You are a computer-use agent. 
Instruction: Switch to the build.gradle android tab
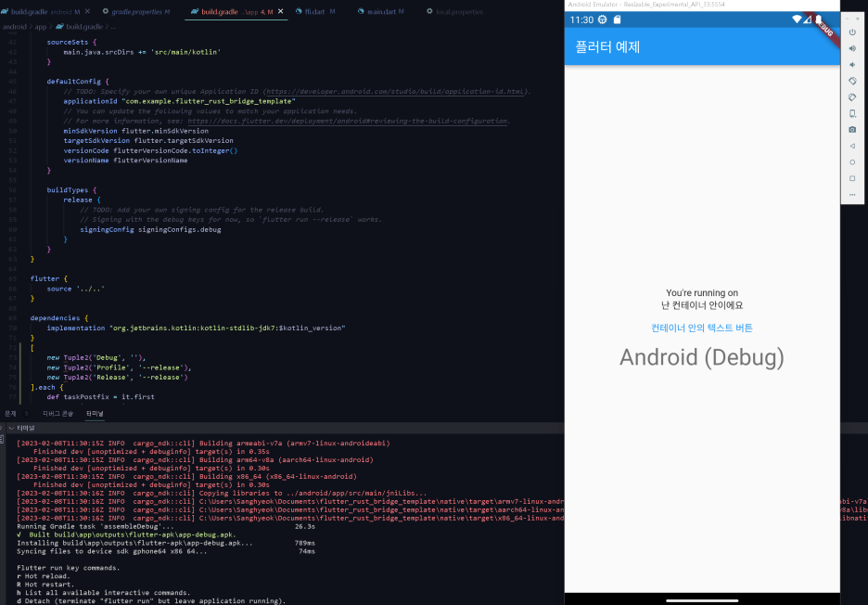click(41, 11)
